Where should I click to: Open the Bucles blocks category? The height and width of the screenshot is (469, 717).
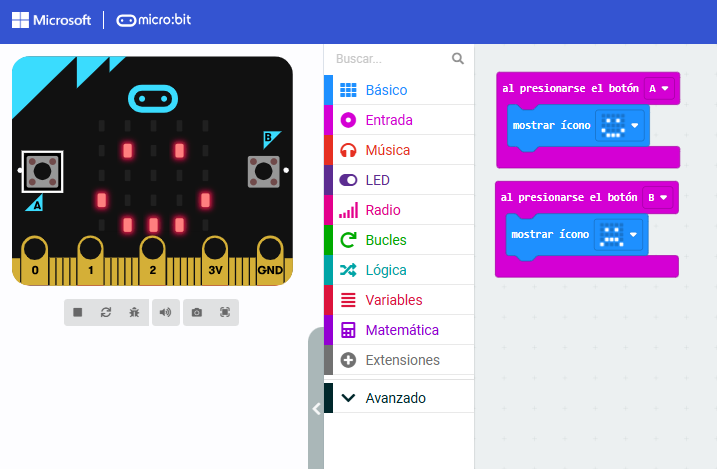pos(399,240)
